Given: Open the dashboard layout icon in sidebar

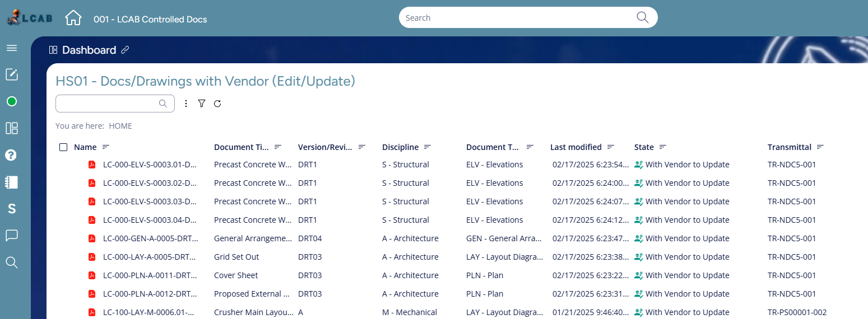Looking at the screenshot, I should pyautogui.click(x=12, y=128).
